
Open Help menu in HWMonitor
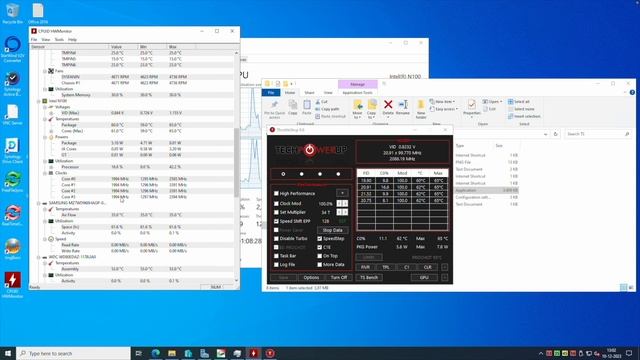pyautogui.click(x=72, y=40)
